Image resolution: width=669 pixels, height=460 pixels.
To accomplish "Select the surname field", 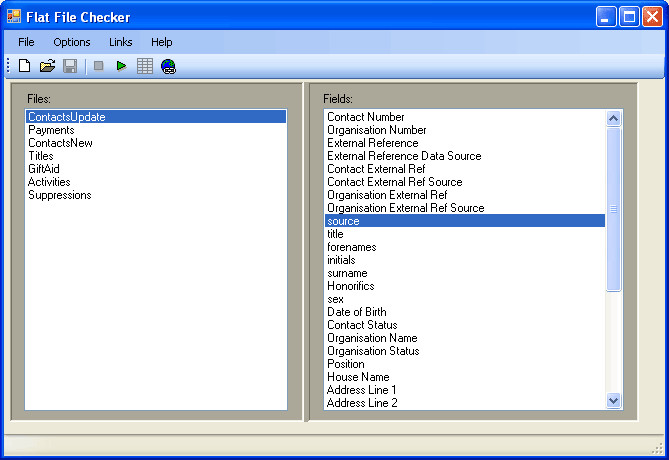I will click(465, 273).
